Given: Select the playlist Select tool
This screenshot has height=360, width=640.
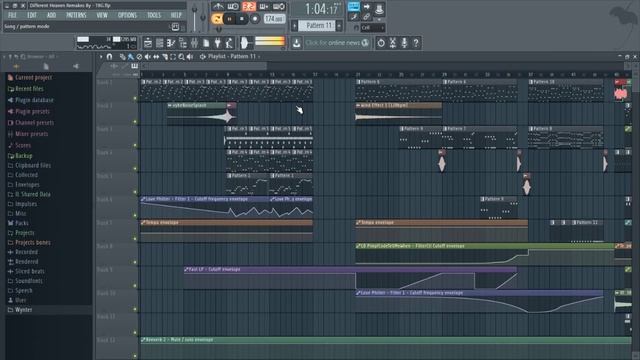Looking at the screenshot, I should tap(173, 57).
